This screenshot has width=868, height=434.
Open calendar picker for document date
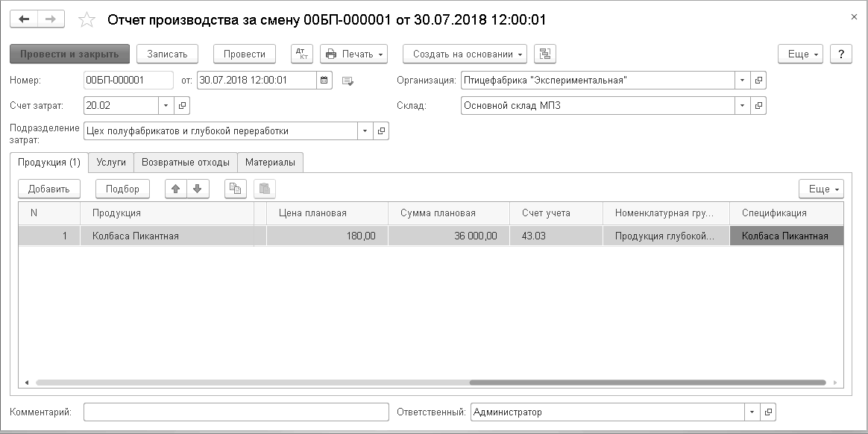click(324, 81)
